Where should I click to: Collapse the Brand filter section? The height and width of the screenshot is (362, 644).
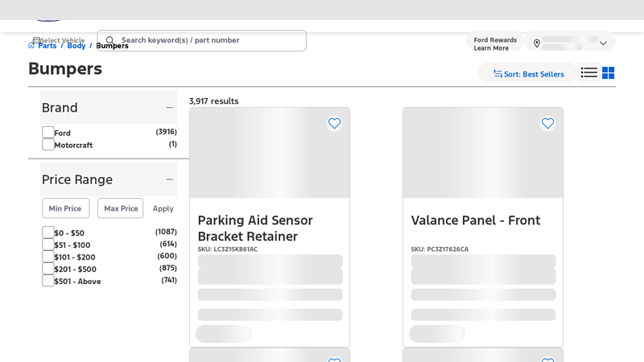click(x=169, y=108)
